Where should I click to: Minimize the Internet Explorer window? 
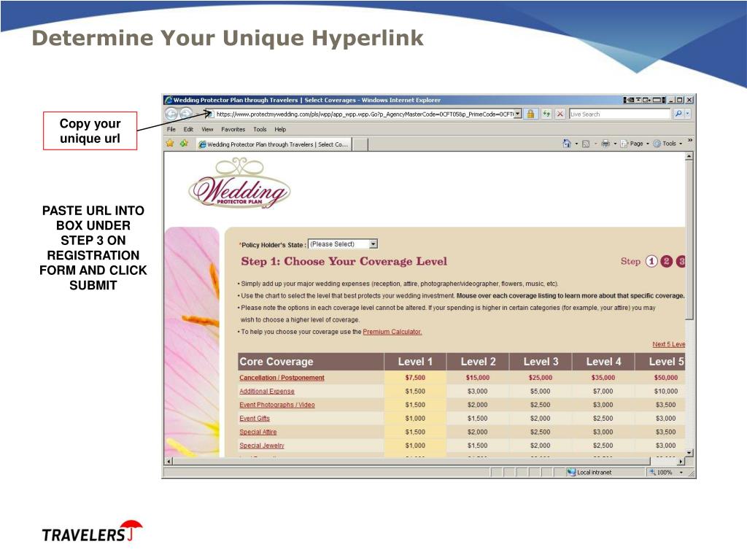pos(671,100)
